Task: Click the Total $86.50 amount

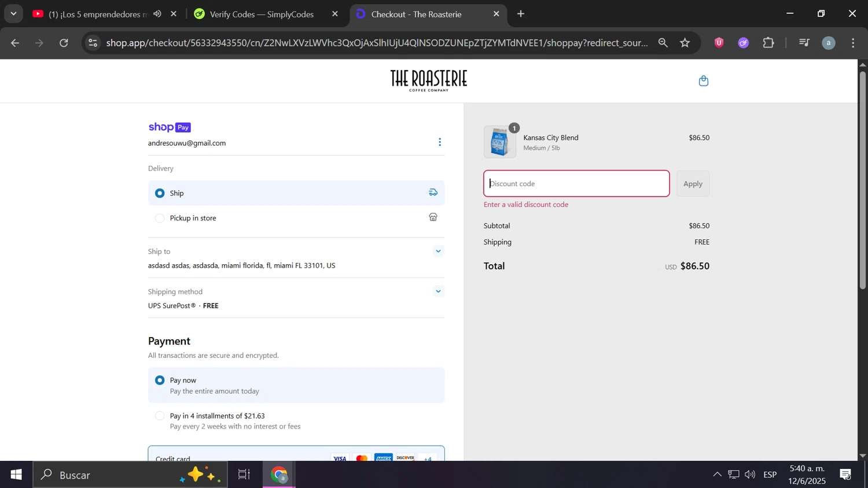Action: 695,266
